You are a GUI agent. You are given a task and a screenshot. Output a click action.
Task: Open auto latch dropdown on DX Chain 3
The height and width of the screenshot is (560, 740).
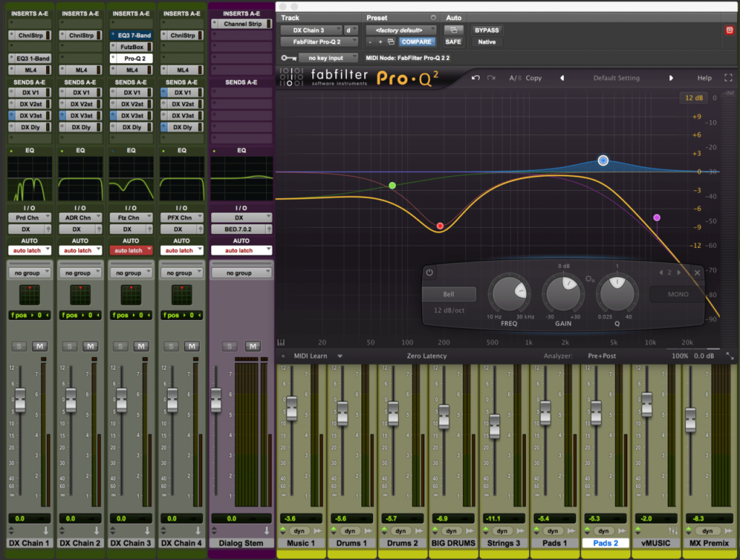click(x=131, y=251)
